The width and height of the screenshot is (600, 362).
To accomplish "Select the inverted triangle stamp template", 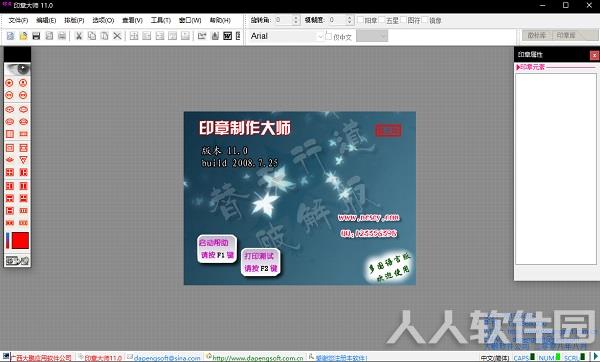I will pos(23,160).
